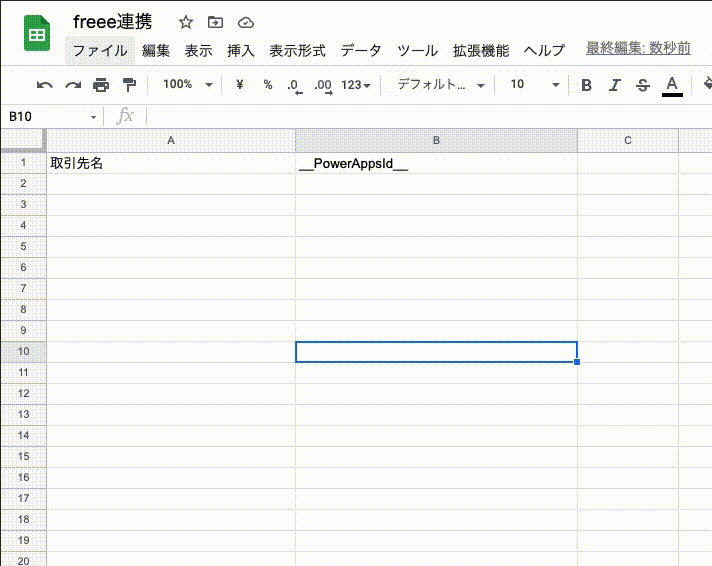Select row 1 header
The height and width of the screenshot is (566, 712).
pos(23,163)
